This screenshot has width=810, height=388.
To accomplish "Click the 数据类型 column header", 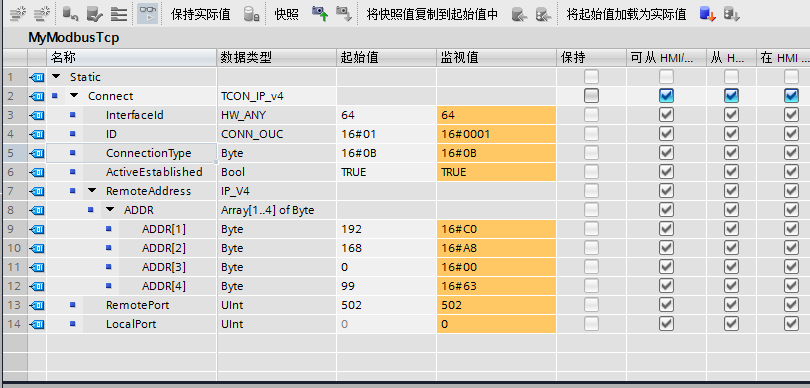I will point(246,57).
